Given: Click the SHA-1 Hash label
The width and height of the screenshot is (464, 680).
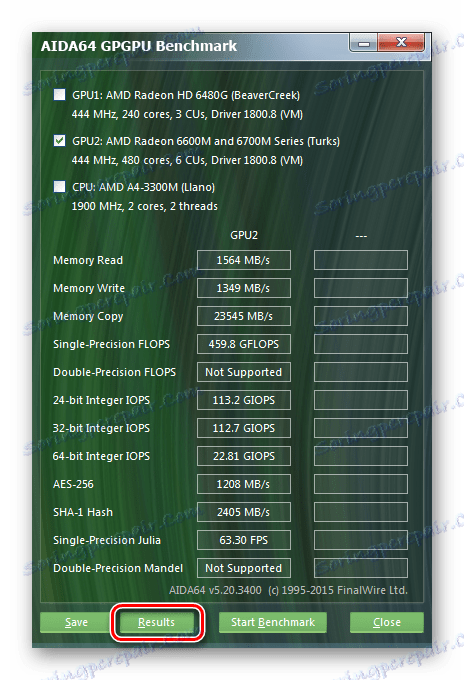Looking at the screenshot, I should [x=83, y=512].
